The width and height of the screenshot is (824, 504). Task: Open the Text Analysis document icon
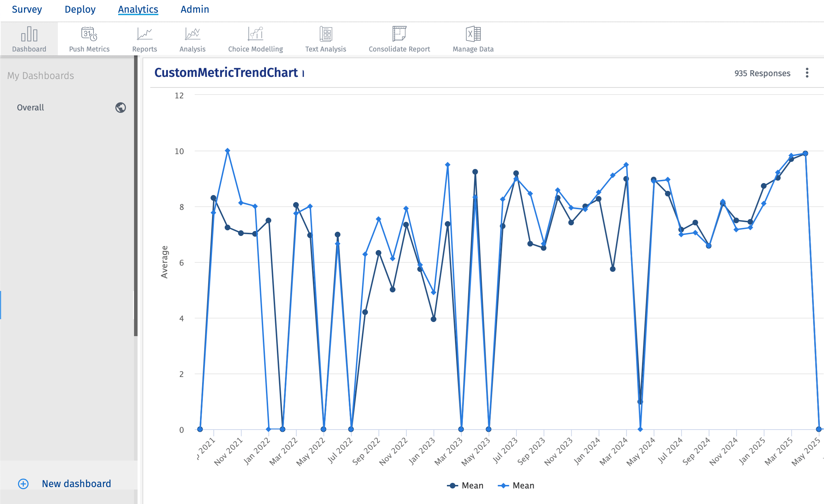[326, 34]
